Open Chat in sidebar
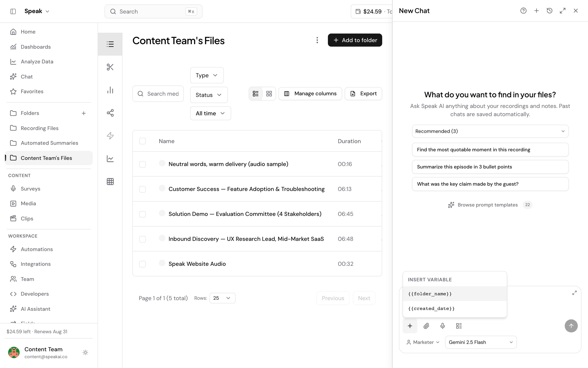The height and width of the screenshot is (368, 588). click(x=49, y=77)
